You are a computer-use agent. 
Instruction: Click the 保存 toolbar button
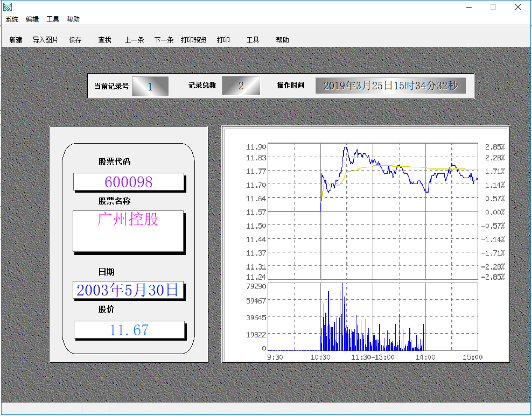75,40
